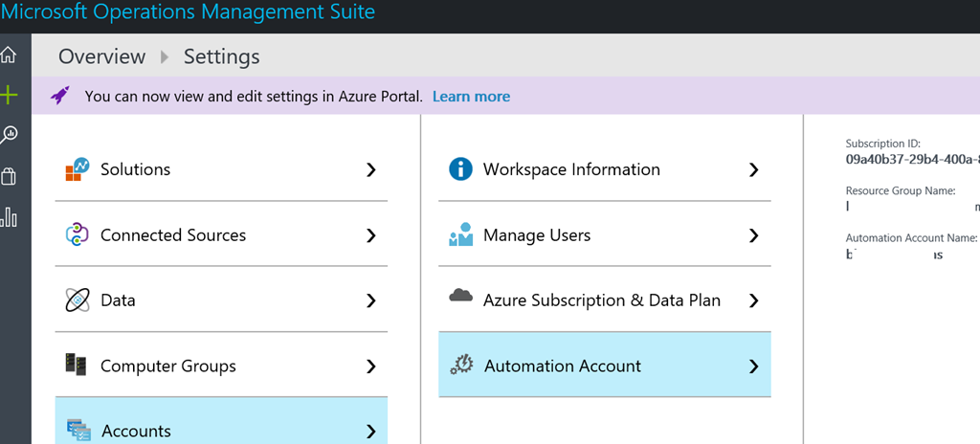
Task: Expand the Data settings chevron
Action: (371, 300)
